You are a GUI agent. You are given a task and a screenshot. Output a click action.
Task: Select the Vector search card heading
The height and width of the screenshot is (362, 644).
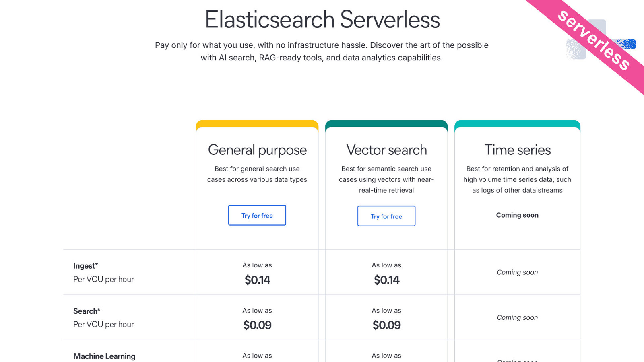tap(386, 150)
